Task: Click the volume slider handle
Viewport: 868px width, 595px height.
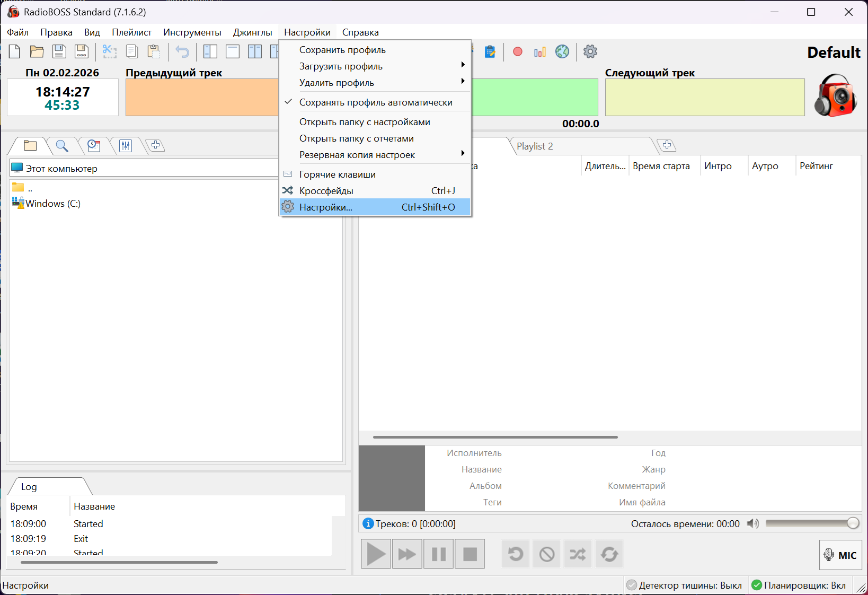Action: (853, 523)
